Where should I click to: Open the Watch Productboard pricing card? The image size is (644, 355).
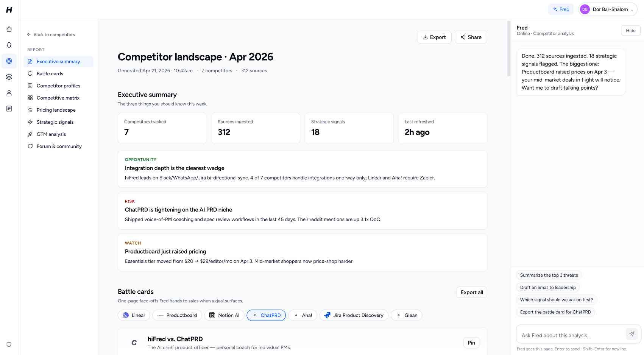[303, 252]
